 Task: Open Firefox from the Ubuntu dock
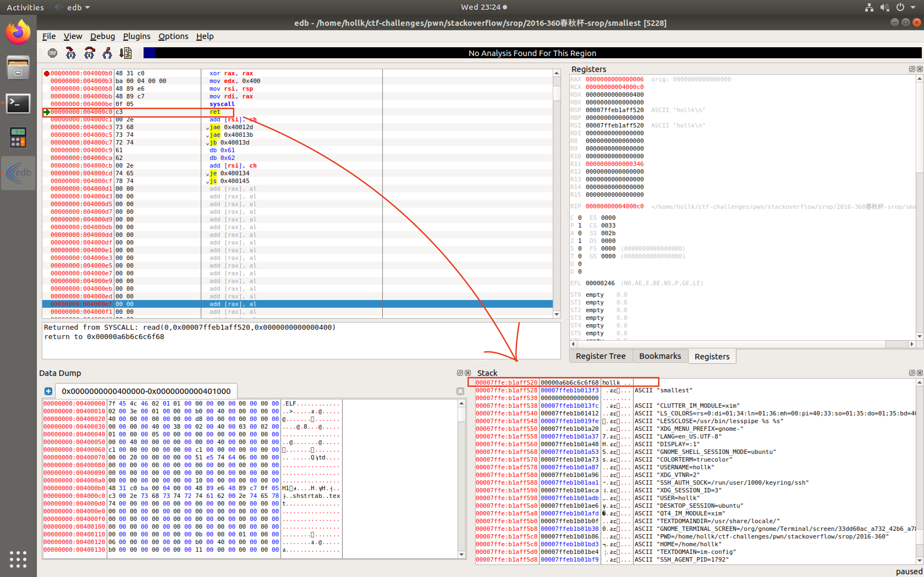pos(18,32)
